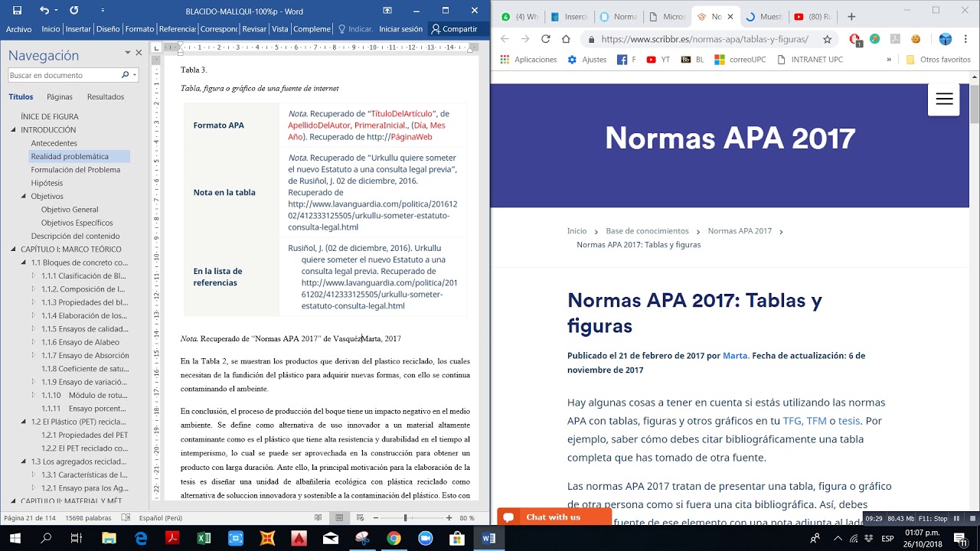Open the Referencias ribbon tab
The width and height of the screenshot is (980, 551).
(177, 29)
